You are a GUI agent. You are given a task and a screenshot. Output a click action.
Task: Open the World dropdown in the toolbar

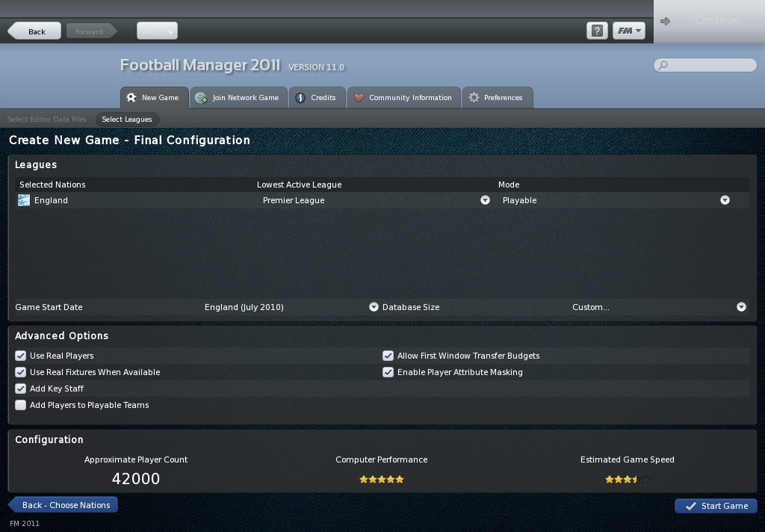157,31
